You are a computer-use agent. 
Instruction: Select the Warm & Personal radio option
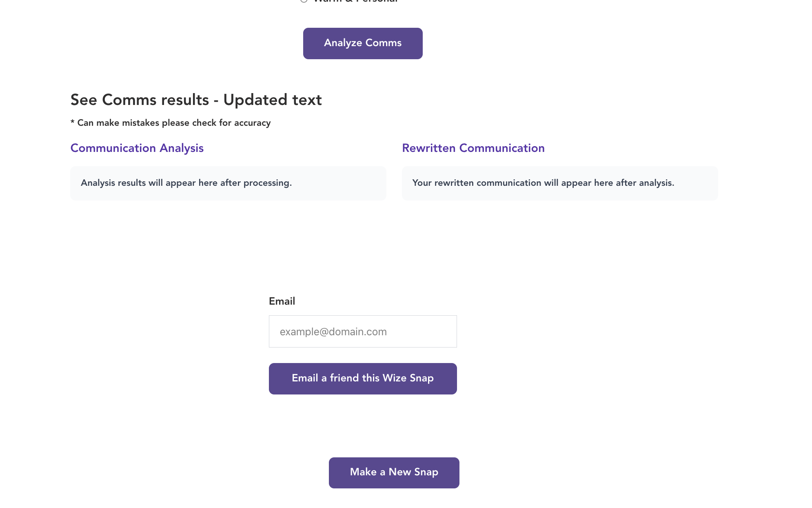pyautogui.click(x=304, y=1)
